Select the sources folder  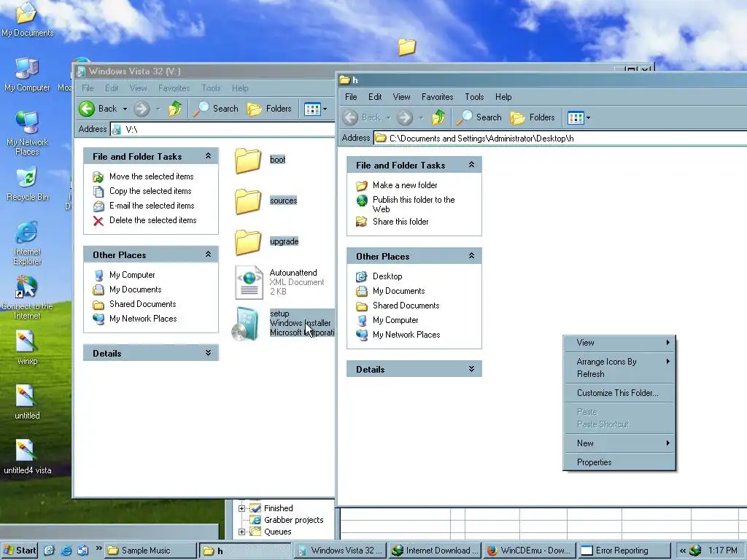coord(248,201)
